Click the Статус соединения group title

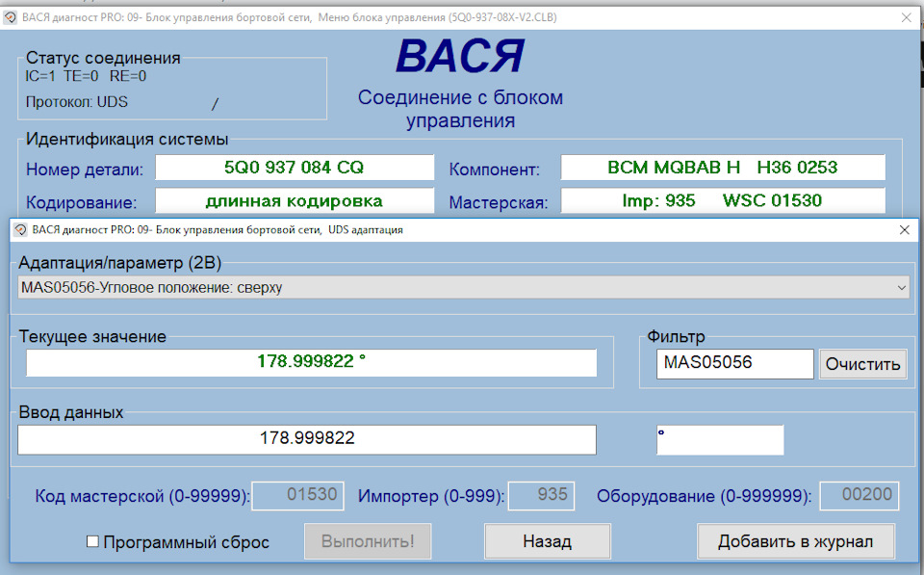103,58
